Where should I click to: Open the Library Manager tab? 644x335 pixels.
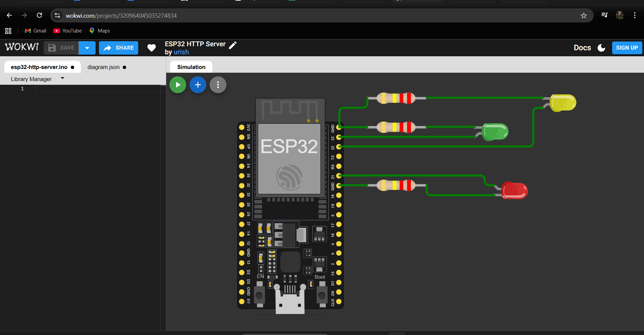[x=31, y=79]
